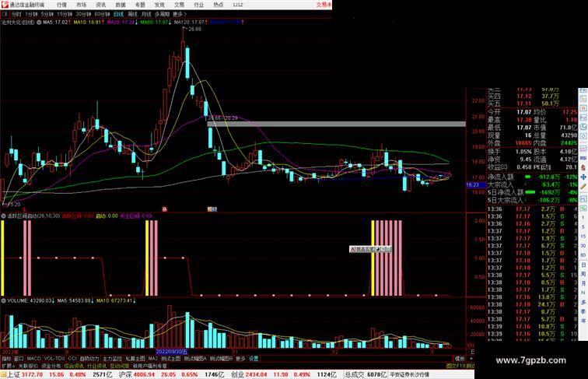Select the 月线 monthly chart tab
Viewport: 588px width, 379px height.
[146, 14]
